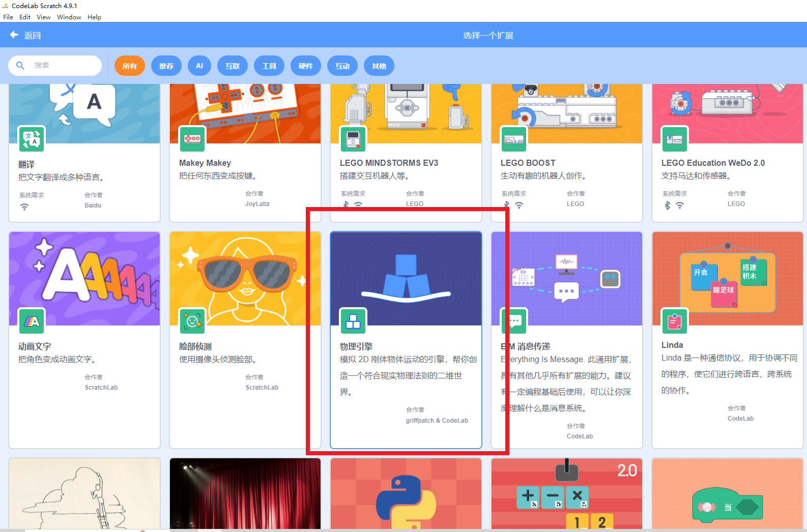Open the Window menu
This screenshot has height=532, width=807.
[69, 17]
